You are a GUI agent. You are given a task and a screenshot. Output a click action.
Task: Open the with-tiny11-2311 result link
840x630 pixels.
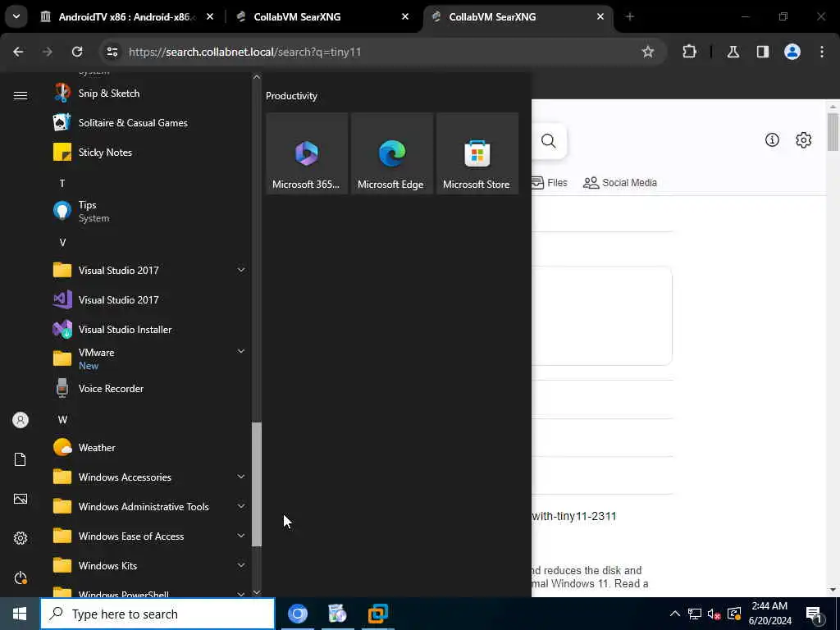pyautogui.click(x=573, y=516)
